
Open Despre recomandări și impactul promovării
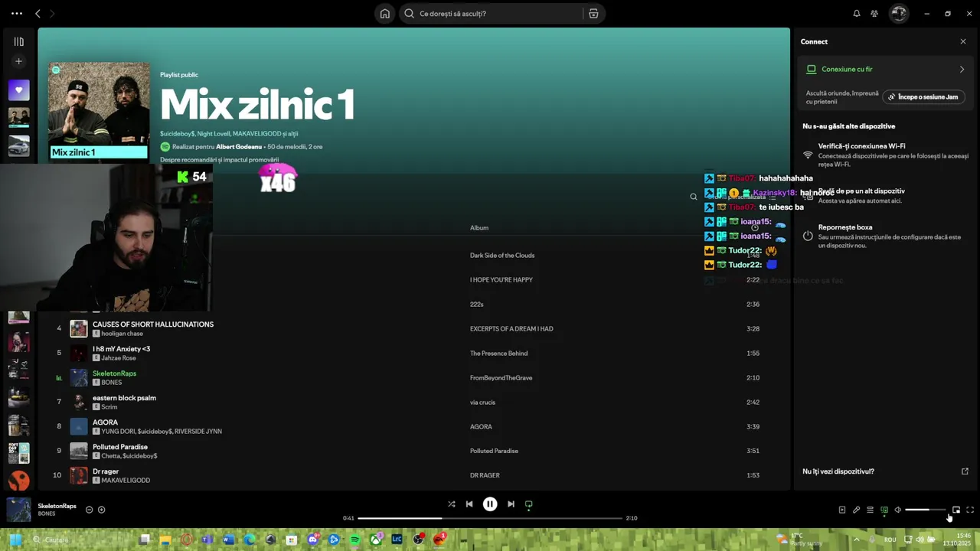[x=219, y=160]
